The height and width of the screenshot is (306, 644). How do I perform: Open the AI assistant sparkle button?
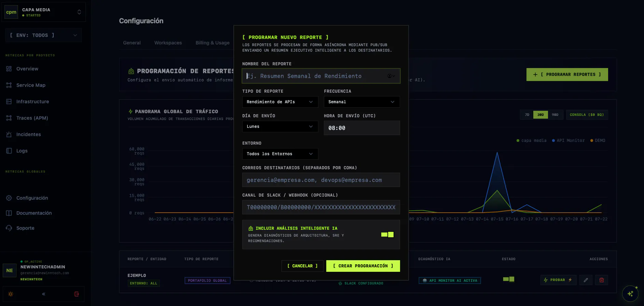(x=630, y=294)
